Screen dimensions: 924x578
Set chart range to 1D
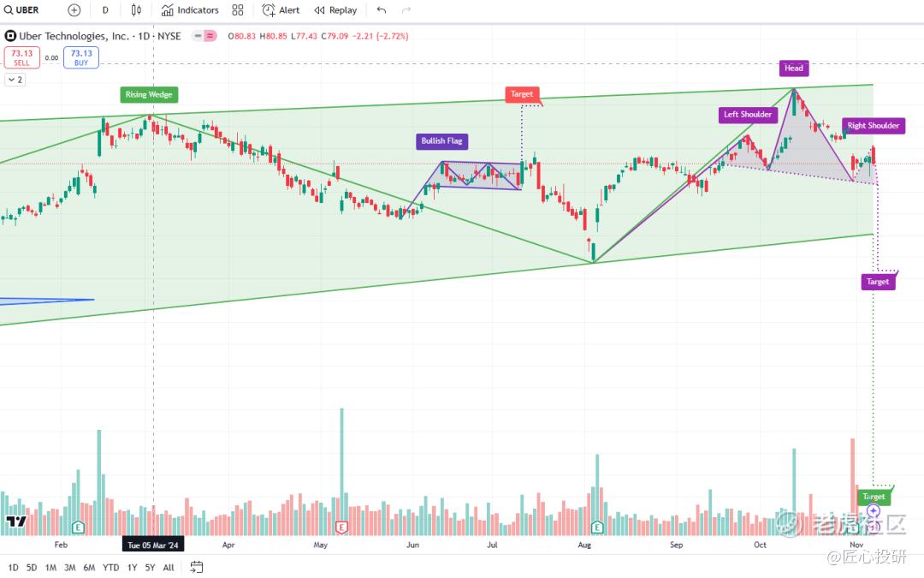(13, 568)
